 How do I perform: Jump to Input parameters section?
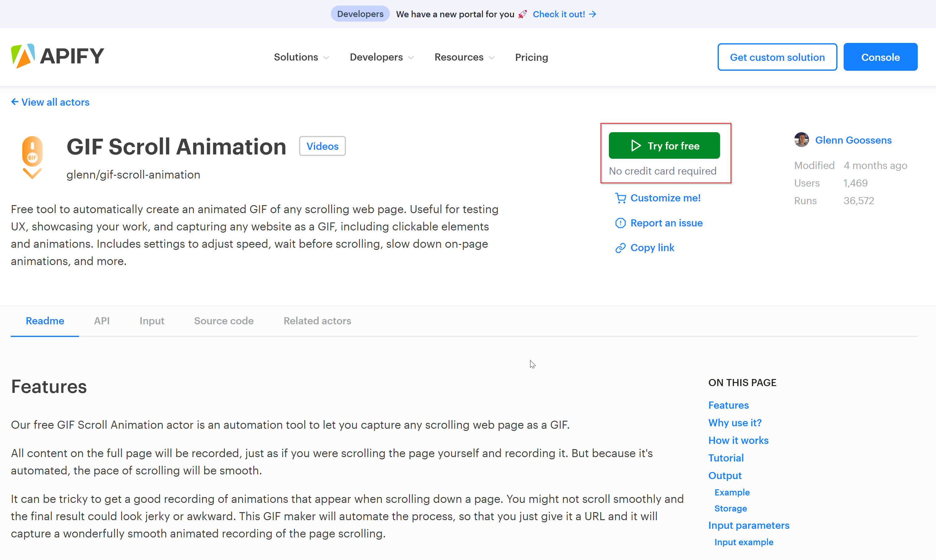(748, 525)
